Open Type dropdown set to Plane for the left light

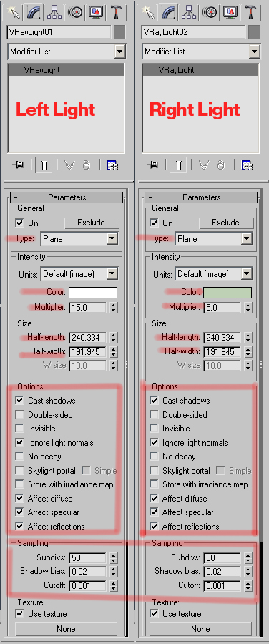(79, 238)
